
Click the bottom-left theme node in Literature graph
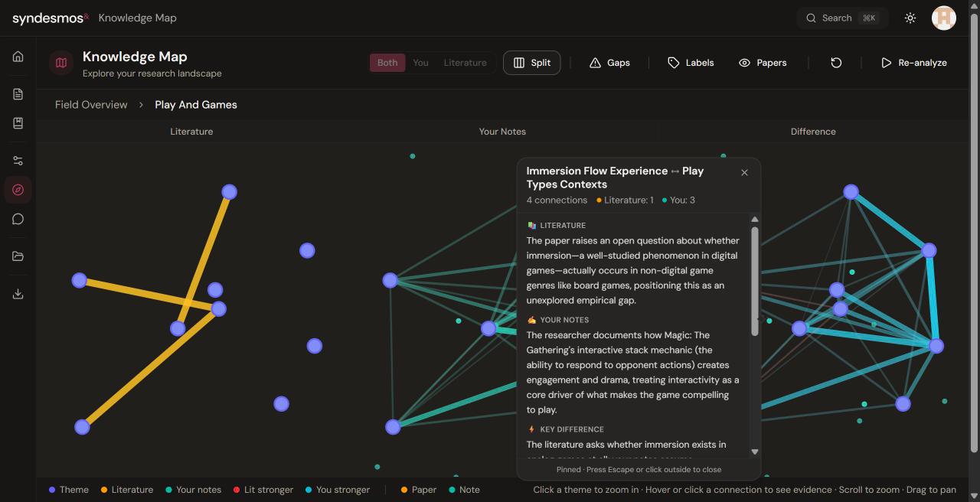point(82,427)
